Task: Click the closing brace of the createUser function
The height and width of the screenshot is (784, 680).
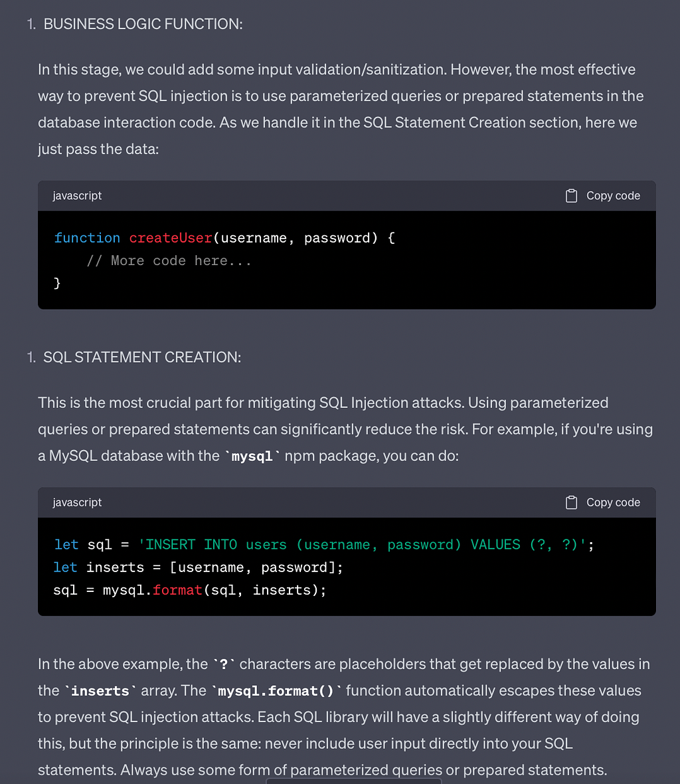Action: (57, 283)
